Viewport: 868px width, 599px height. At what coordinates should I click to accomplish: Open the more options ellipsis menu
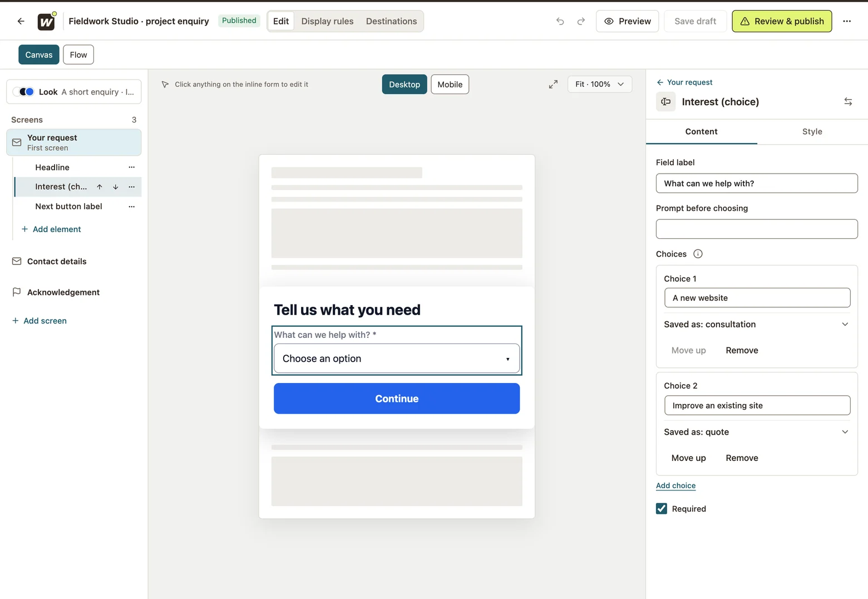coord(847,21)
